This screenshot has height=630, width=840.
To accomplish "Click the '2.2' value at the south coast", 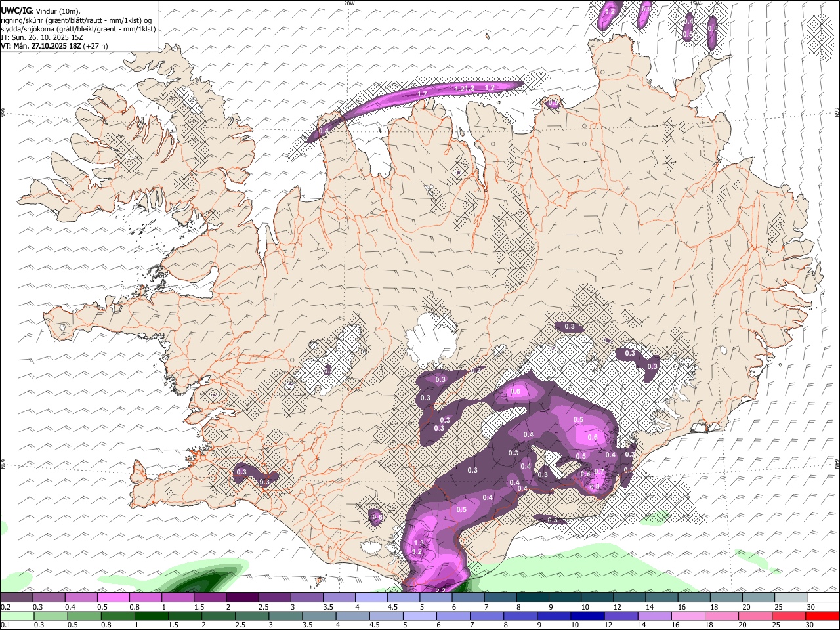I will coord(441,590).
